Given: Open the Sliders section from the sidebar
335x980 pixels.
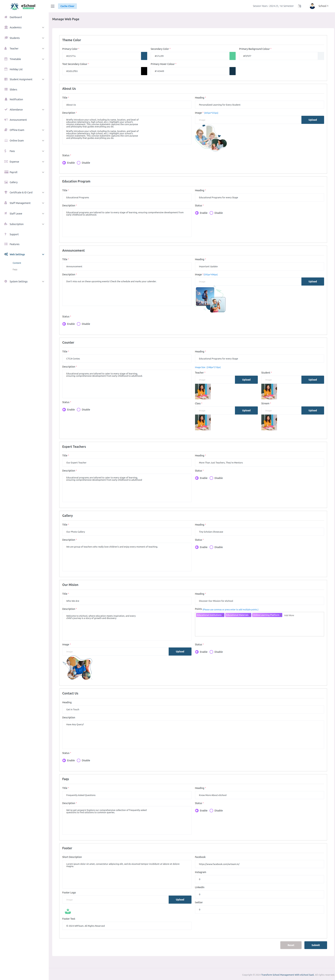Looking at the screenshot, I should (x=13, y=89).
